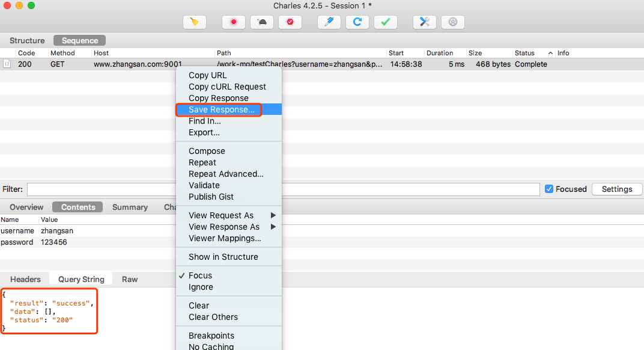The height and width of the screenshot is (350, 644).
Task: Toggle the red record button
Action: point(234,22)
